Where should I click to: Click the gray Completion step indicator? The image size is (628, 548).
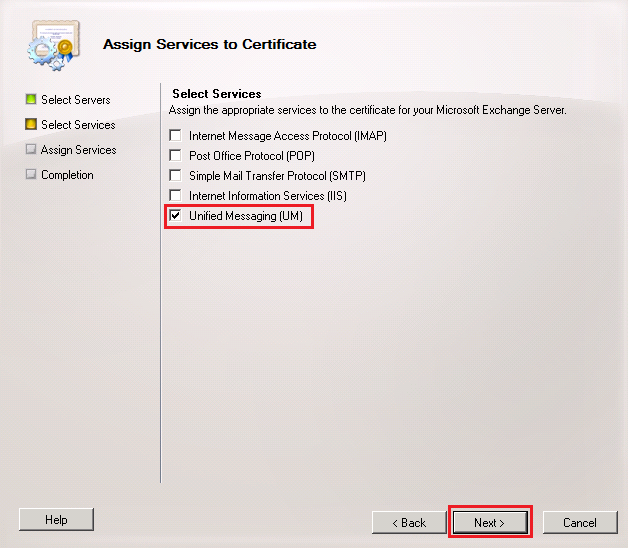click(31, 174)
